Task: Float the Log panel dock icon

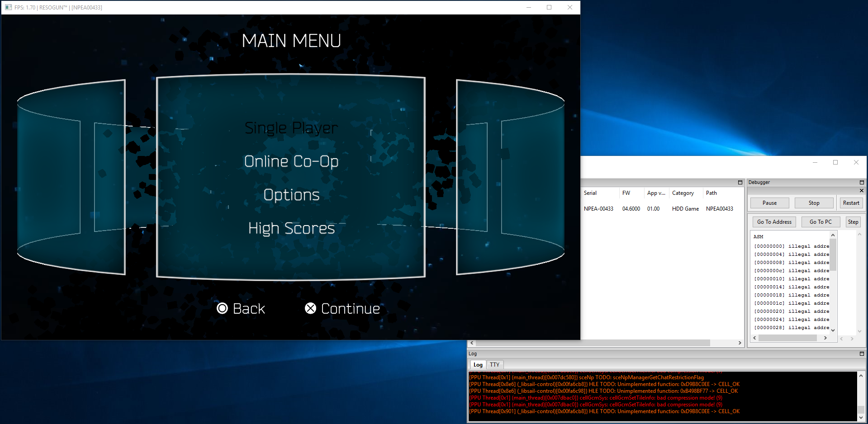Action: 862,354
